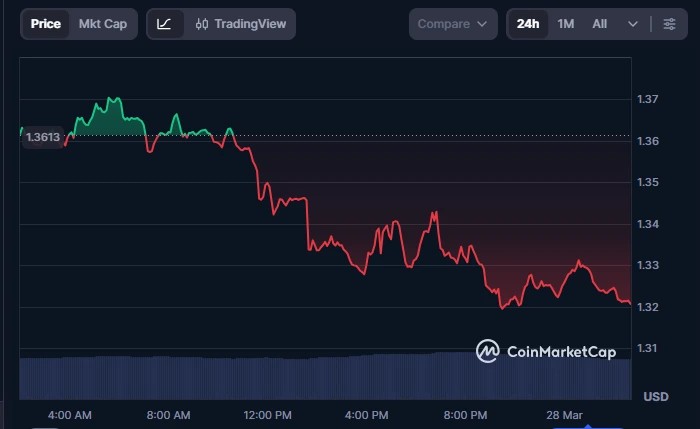Screen dimensions: 700x429
Task: Click the 12:00 PM time axis label
Action: pos(268,415)
